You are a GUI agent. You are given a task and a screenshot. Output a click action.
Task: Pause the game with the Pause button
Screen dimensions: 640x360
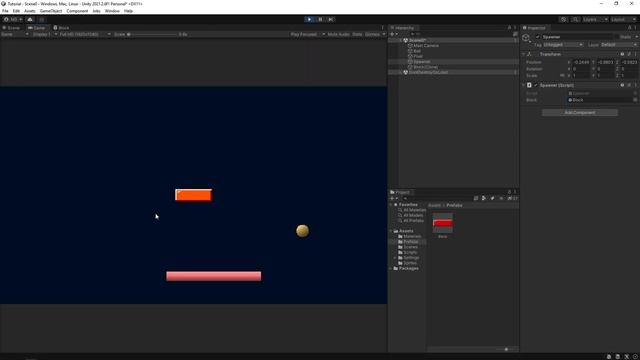320,19
